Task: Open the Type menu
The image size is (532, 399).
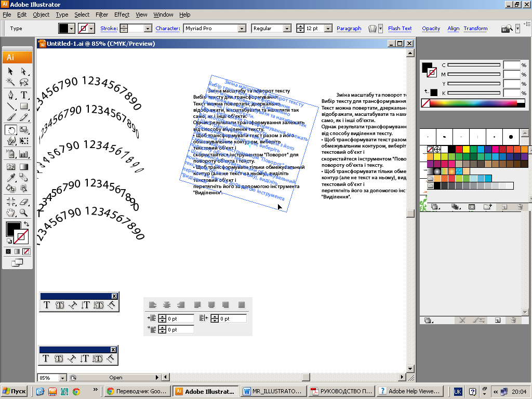Action: point(62,15)
